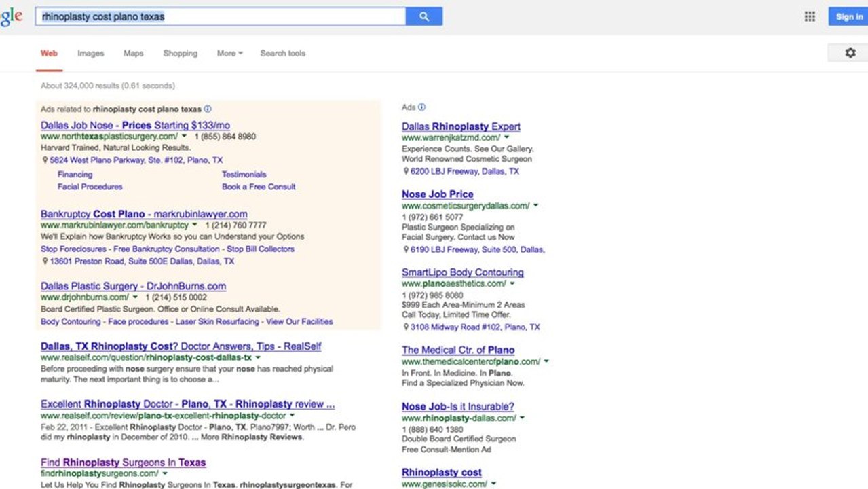Click the Sign in button

coord(848,16)
